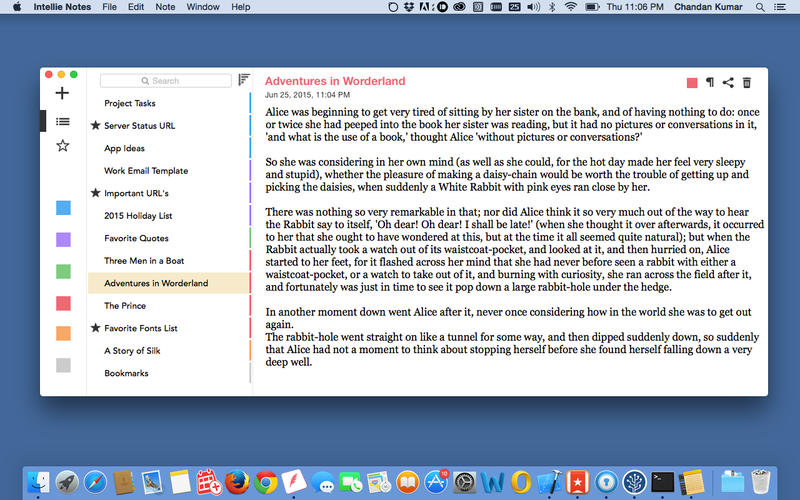
Task: Show starred notes with the star outline icon
Action: (63, 146)
